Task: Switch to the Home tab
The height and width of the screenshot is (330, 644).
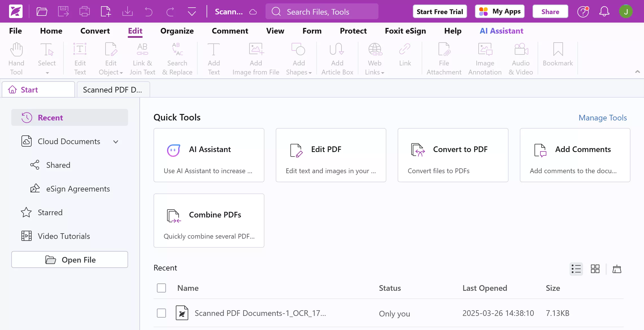Action: coord(51,31)
